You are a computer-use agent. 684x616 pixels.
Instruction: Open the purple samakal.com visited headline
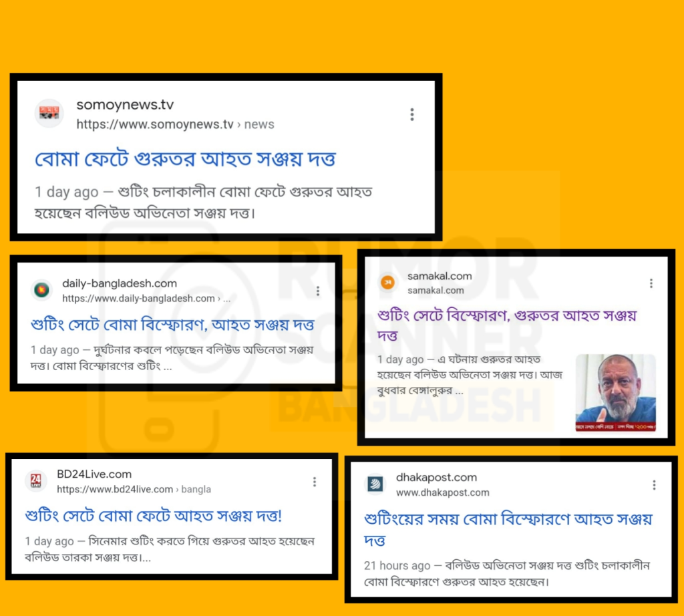507,325
